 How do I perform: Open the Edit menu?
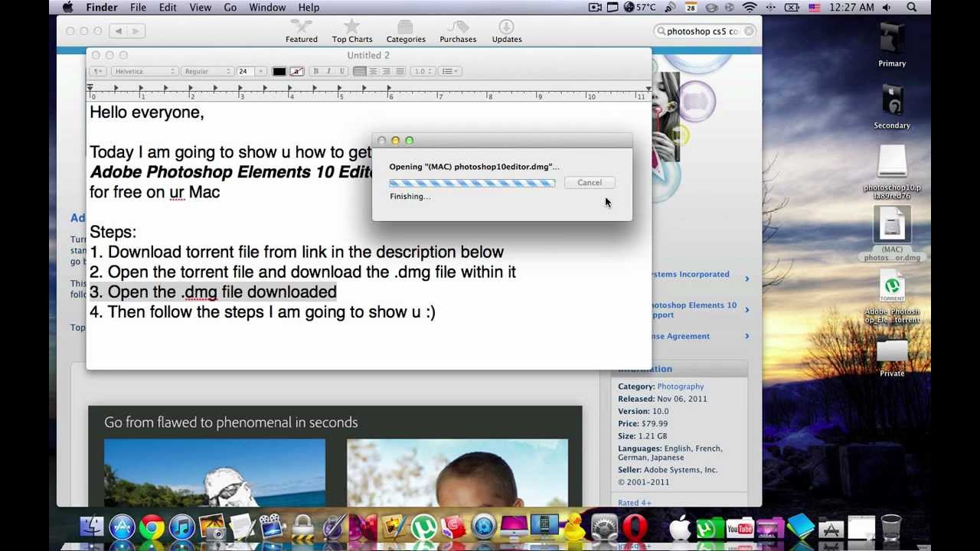(168, 8)
